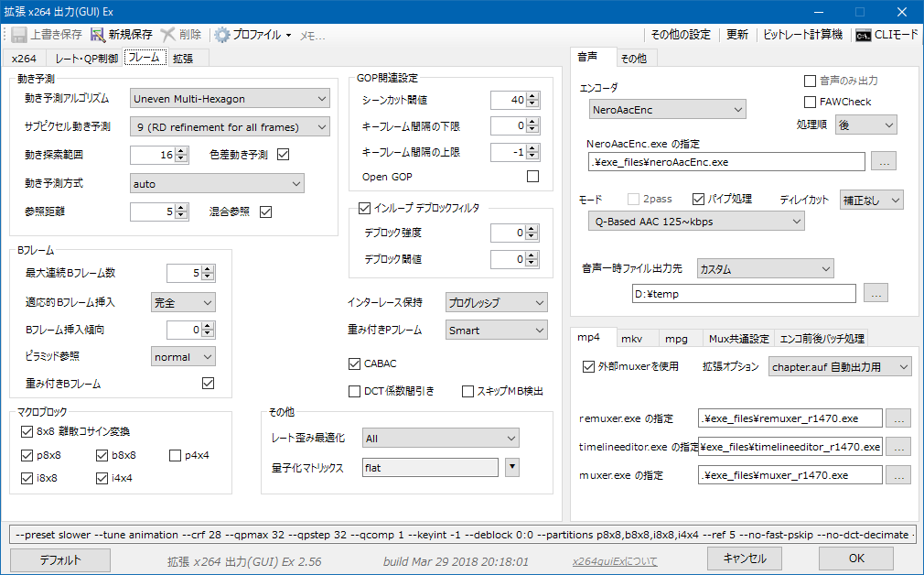Click the デフォルト button
Screen dimensions: 924x575
click(x=60, y=559)
